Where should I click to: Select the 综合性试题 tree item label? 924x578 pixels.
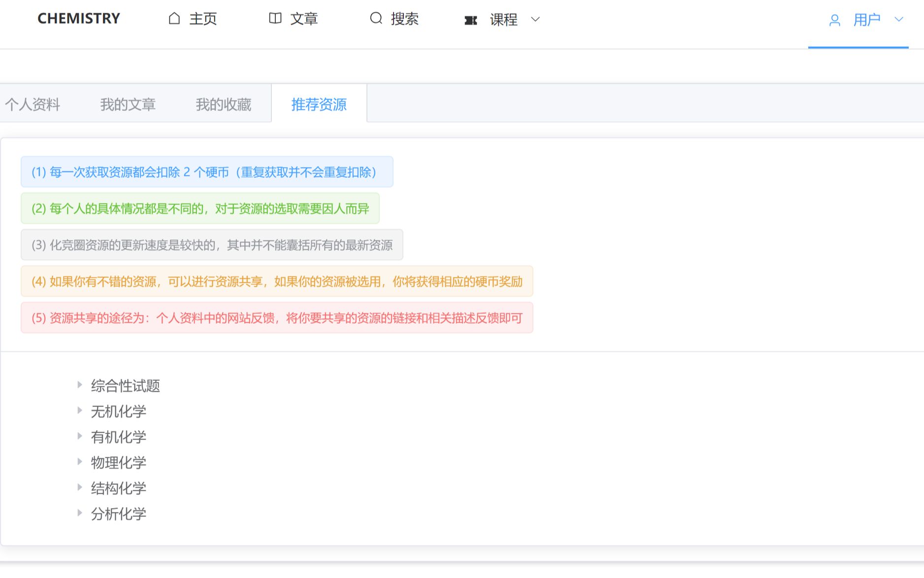coord(126,386)
